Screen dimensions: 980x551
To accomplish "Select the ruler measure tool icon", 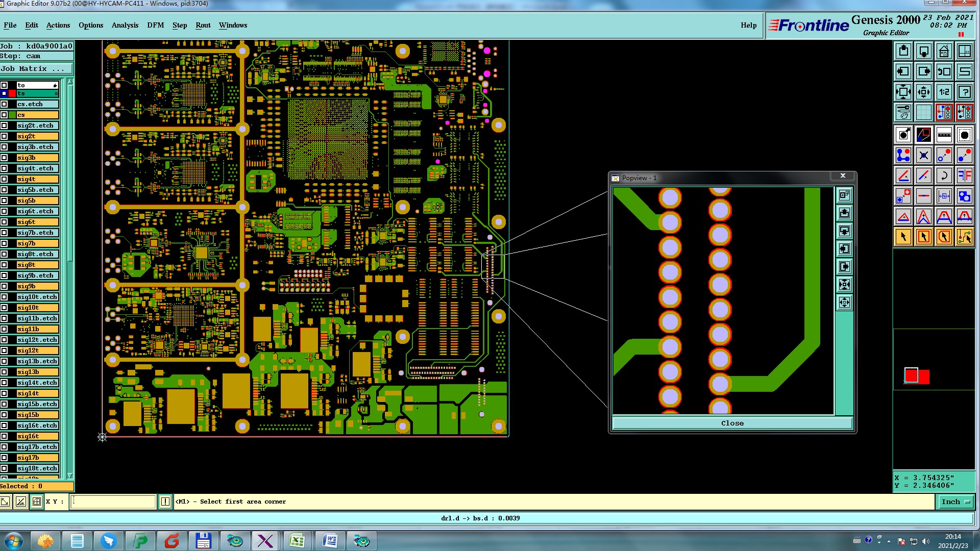I will 944,135.
